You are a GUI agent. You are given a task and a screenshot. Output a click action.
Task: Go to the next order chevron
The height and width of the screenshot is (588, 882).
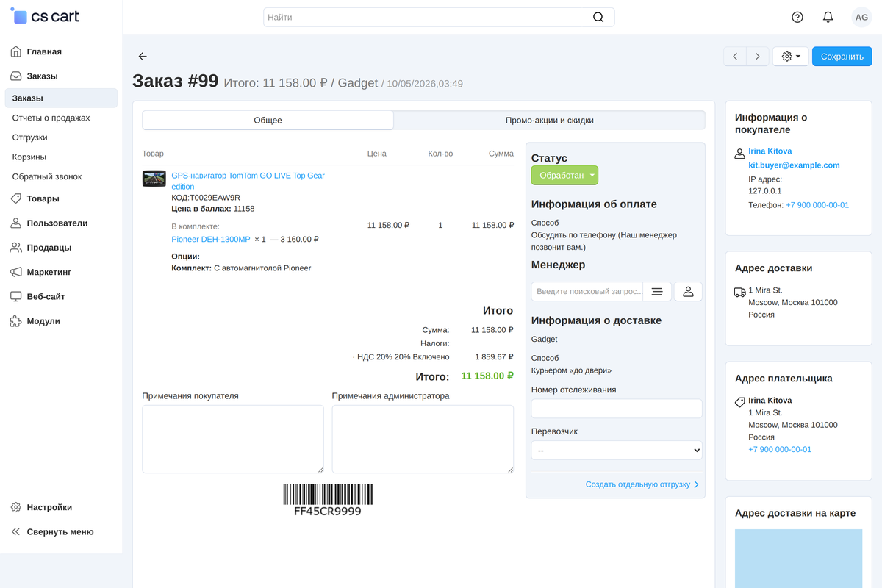tap(758, 57)
